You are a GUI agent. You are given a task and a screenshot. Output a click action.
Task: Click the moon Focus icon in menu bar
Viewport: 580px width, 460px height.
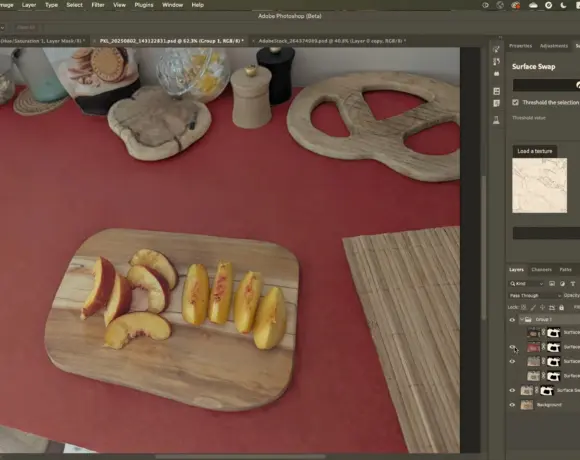(563, 5)
